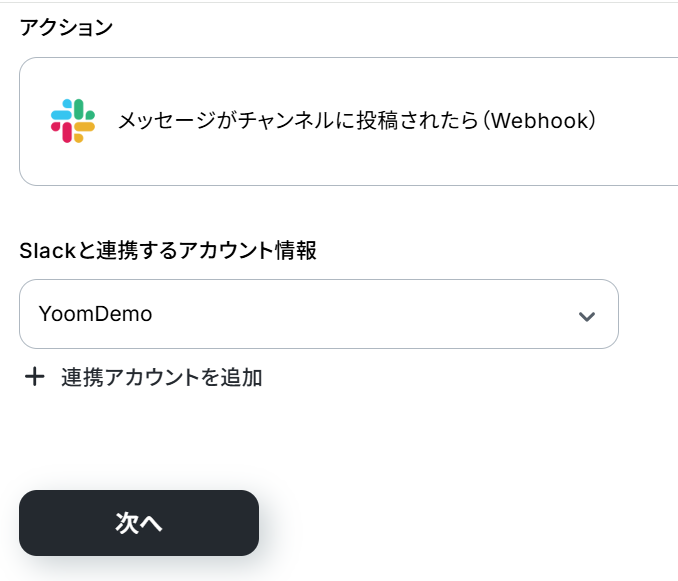Screen dimensions: 678x581
Task: Proceed to the next step with 次へ
Action: click(139, 523)
